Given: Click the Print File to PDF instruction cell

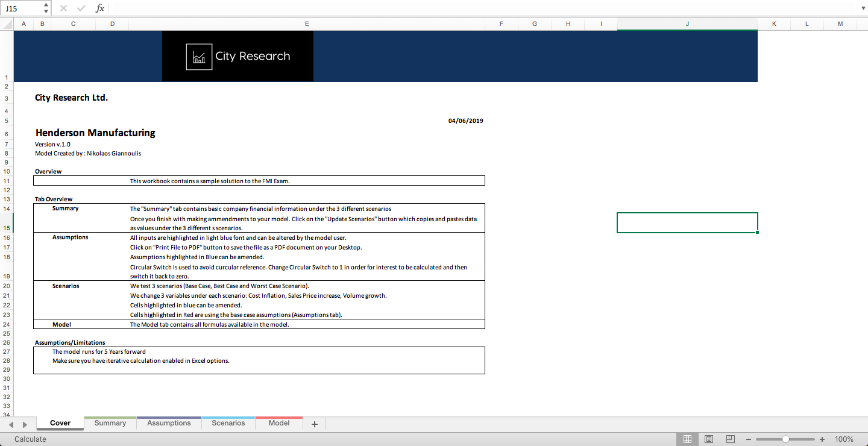Looking at the screenshot, I should click(x=246, y=247).
